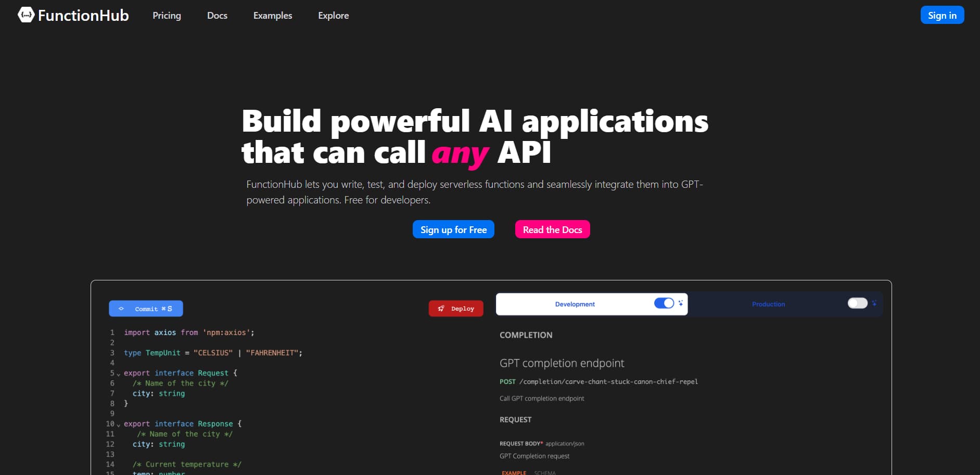Switch to the Production tab
980x475 pixels.
tap(785, 304)
